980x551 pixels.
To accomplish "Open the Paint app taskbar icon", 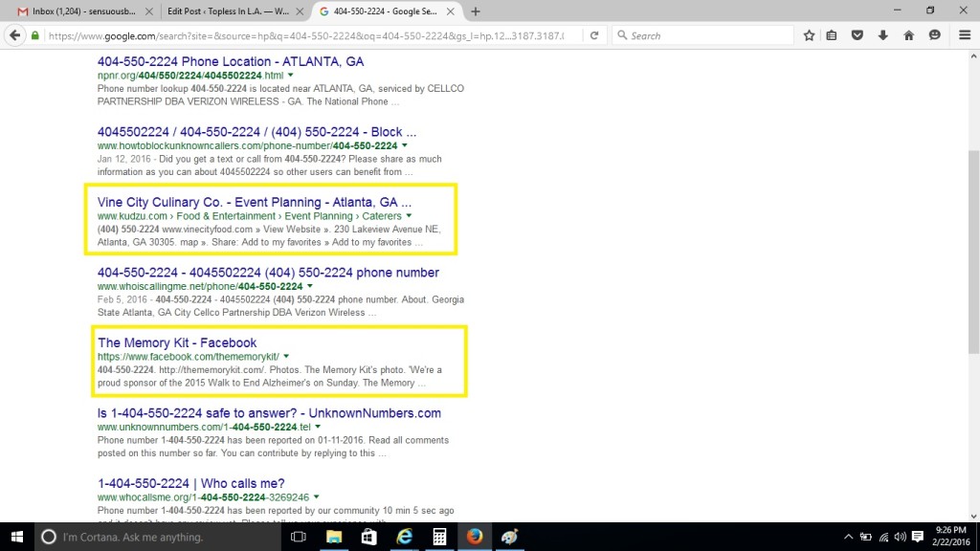I will tap(509, 537).
